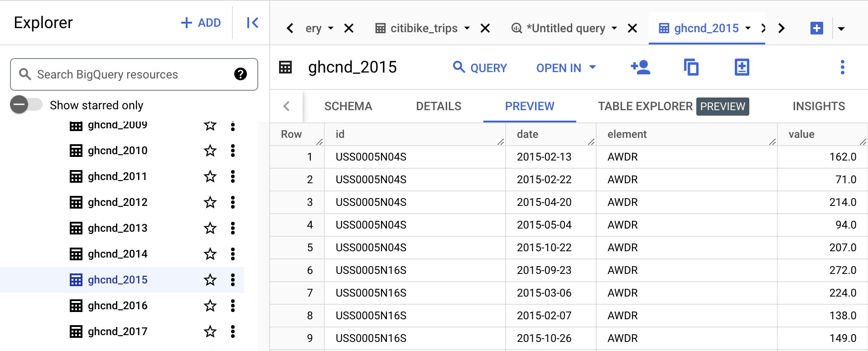
Task: Star the ghcnd_2011 table
Action: [210, 176]
